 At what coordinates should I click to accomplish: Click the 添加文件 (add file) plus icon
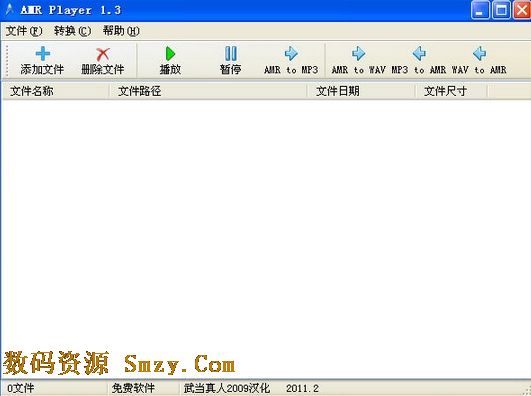(x=42, y=54)
